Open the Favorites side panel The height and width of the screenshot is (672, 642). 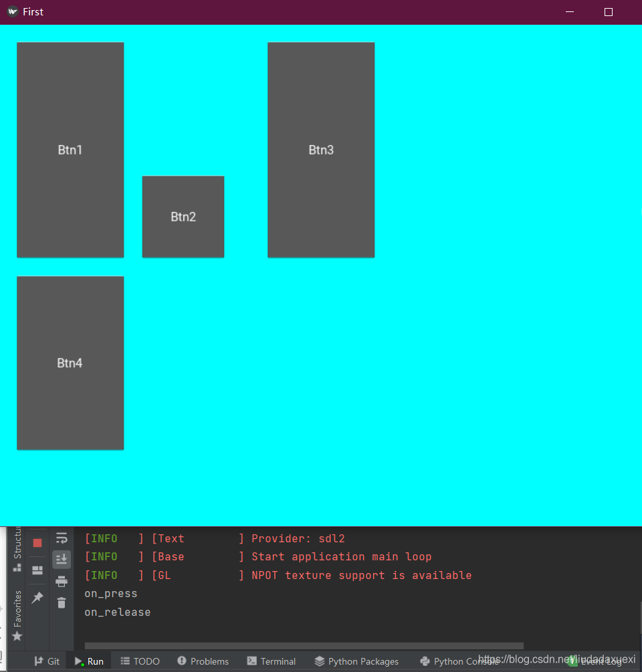(x=17, y=615)
